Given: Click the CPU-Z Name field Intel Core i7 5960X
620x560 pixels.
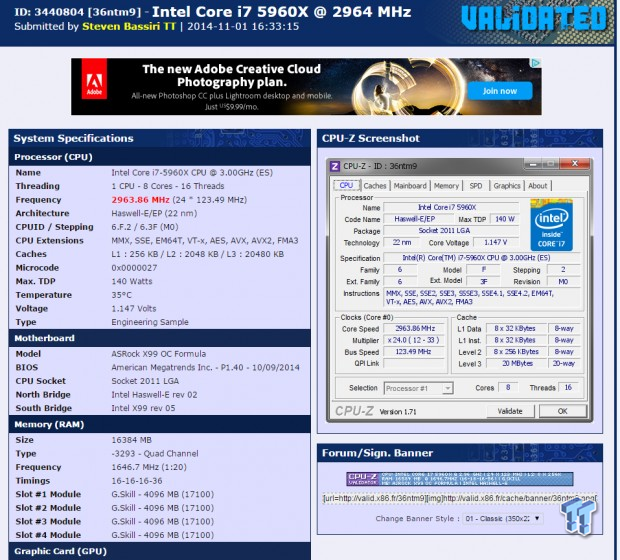Looking at the screenshot, I should pyautogui.click(x=451, y=207).
